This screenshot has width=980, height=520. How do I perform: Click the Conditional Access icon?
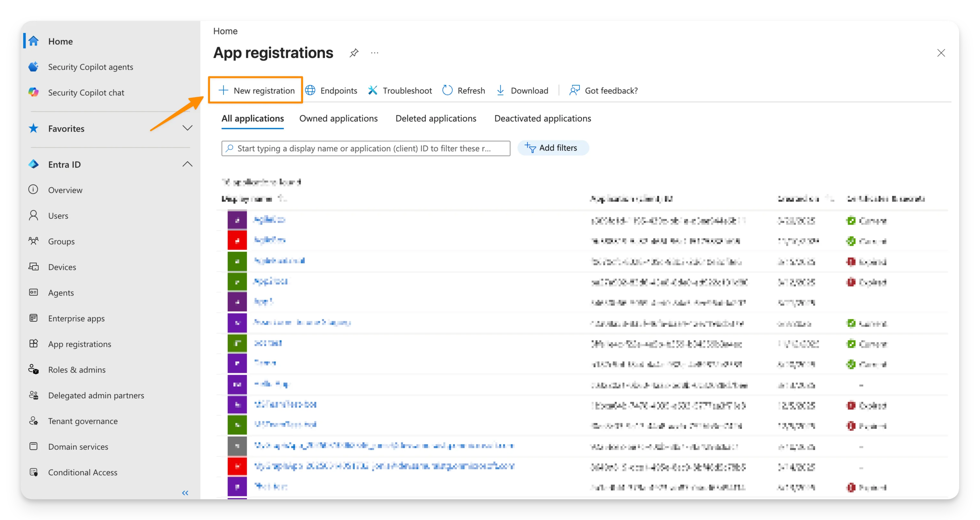33,472
